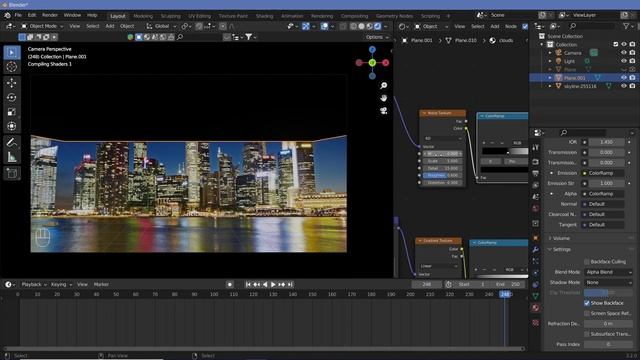Open the timeline Playback menu
The image size is (640, 360).
34,284
